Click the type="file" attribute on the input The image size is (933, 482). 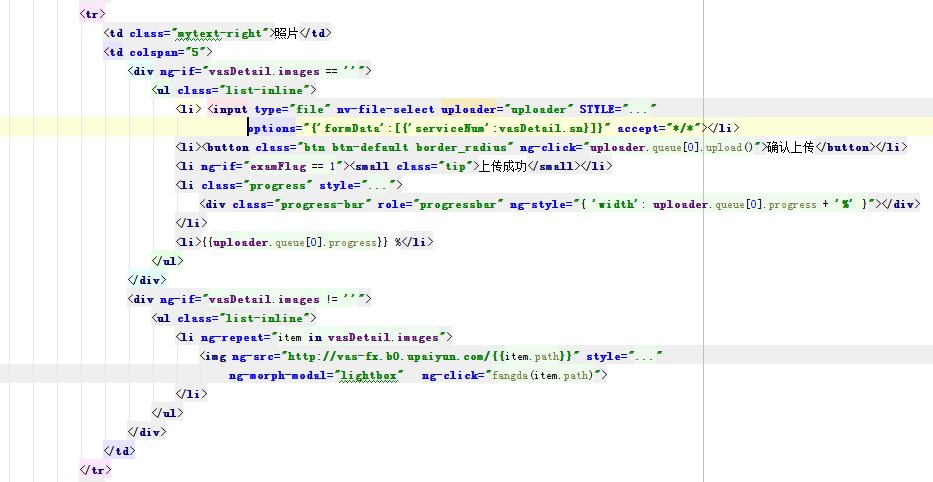point(293,109)
